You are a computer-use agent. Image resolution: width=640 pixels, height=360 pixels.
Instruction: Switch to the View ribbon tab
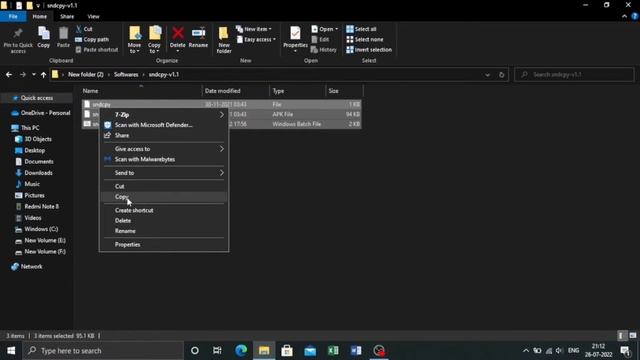(93, 16)
